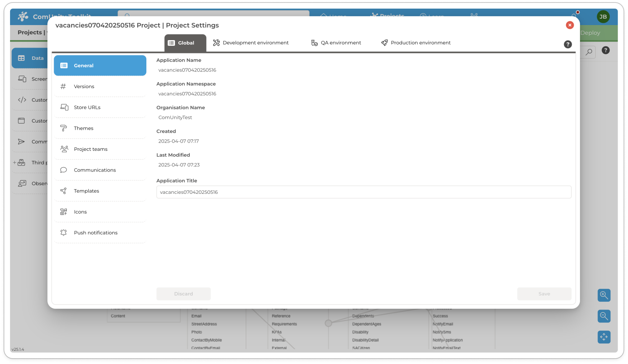Open the Project teams section
628x364 pixels.
coord(90,149)
